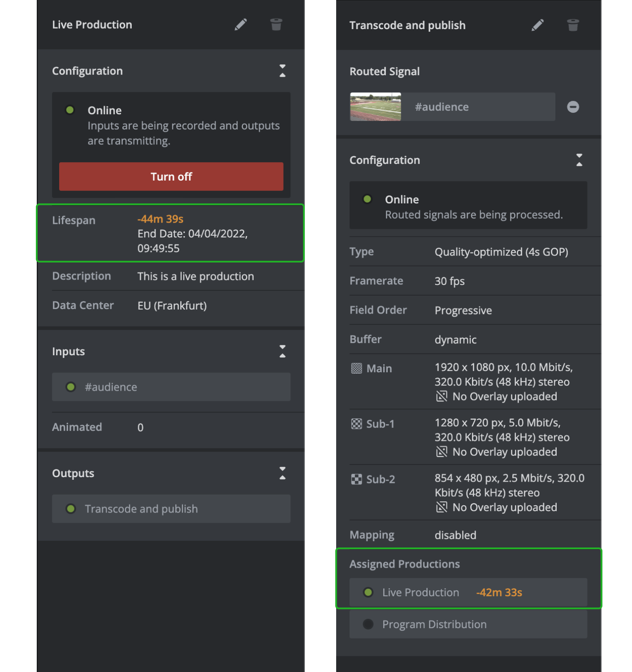Select the Program Distribution production

[x=468, y=625]
